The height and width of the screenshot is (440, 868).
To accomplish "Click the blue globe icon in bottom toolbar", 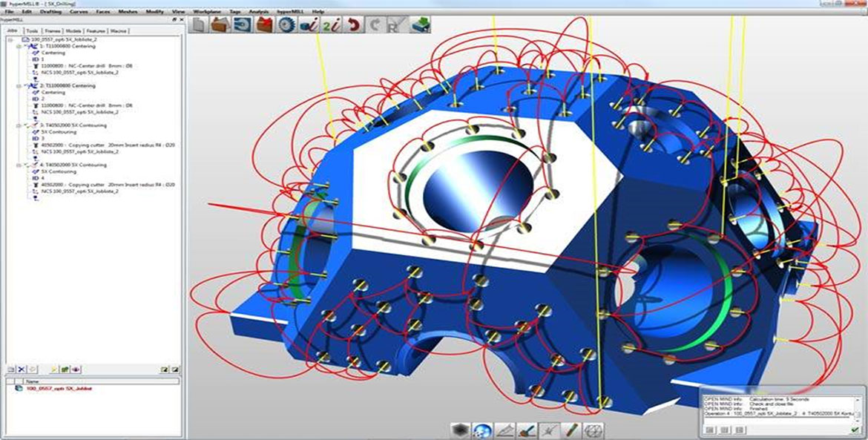I will coord(483,430).
